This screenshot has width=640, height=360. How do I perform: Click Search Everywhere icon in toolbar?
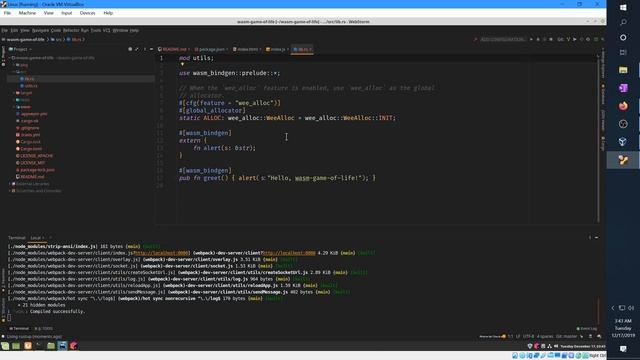pyautogui.click(x=602, y=40)
